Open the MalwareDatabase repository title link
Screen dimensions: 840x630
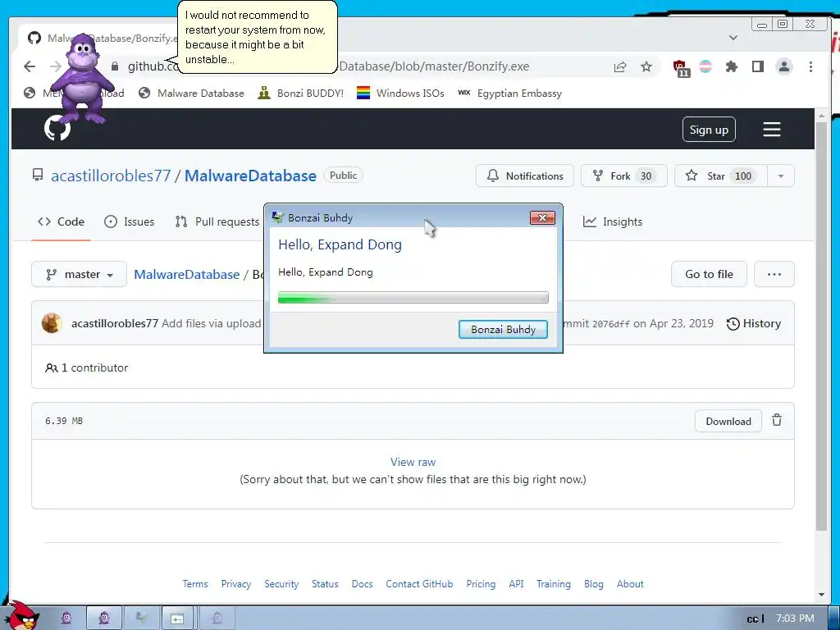[x=250, y=176]
